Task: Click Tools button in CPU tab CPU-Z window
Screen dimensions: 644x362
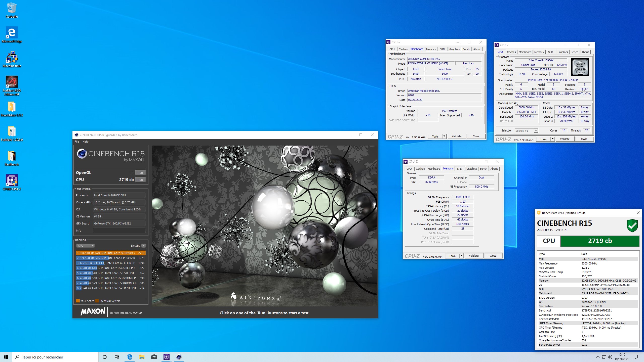Action: click(x=543, y=139)
